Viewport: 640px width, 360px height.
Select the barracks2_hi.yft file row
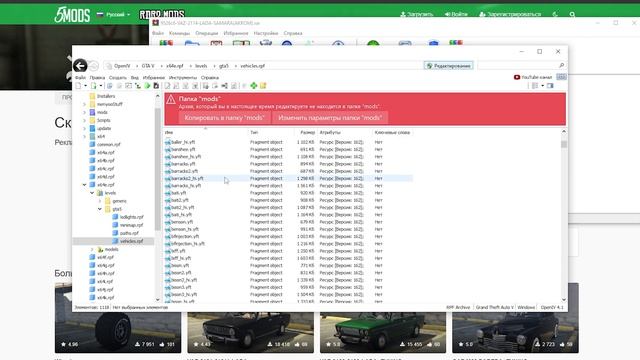(x=288, y=178)
